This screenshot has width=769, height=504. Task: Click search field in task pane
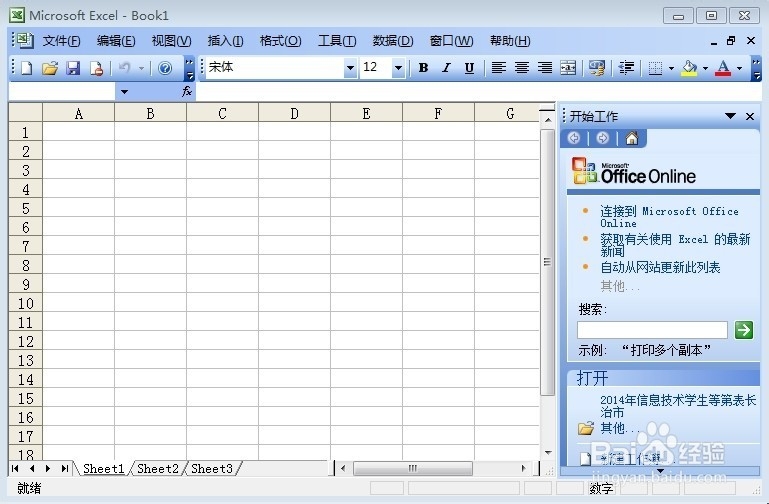click(x=652, y=330)
